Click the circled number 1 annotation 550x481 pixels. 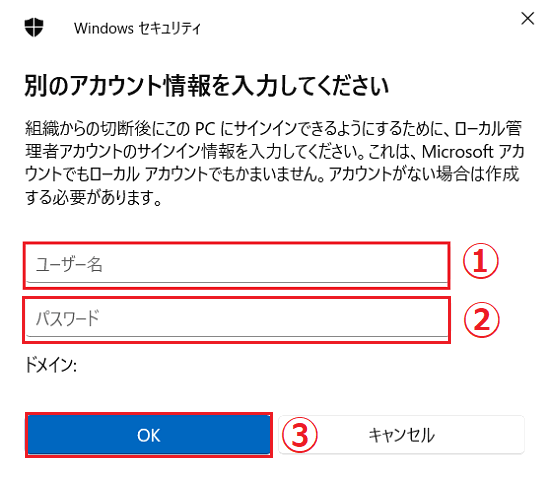(481, 261)
